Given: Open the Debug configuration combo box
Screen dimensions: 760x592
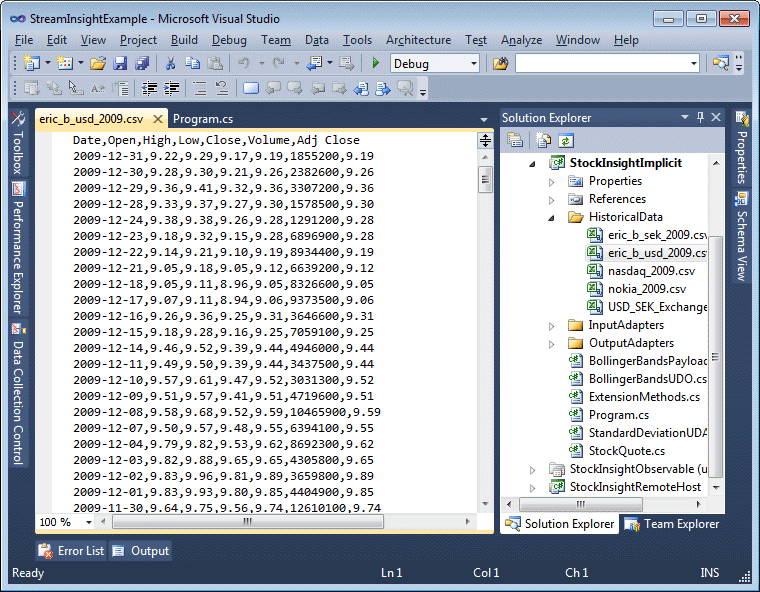Looking at the screenshot, I should coord(435,64).
